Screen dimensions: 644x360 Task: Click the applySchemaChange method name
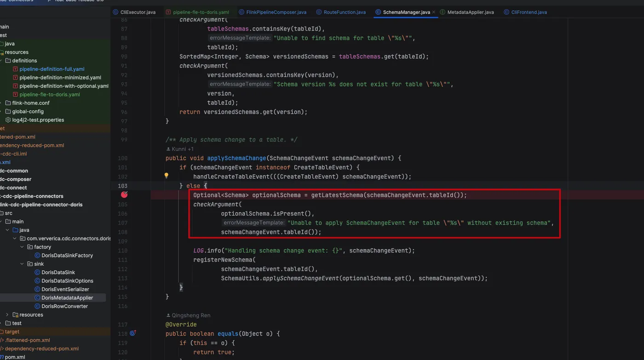pos(236,158)
